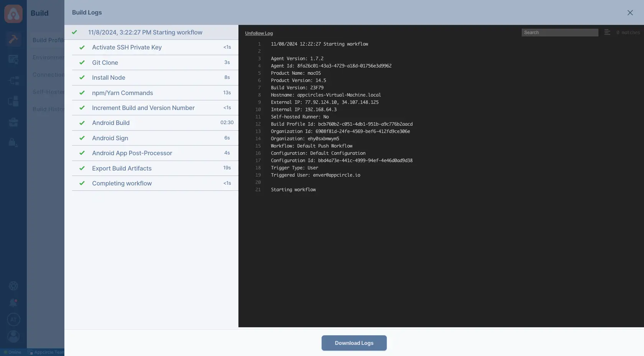Click the '0 matches' search counter
This screenshot has width=644, height=356.
[x=628, y=33]
